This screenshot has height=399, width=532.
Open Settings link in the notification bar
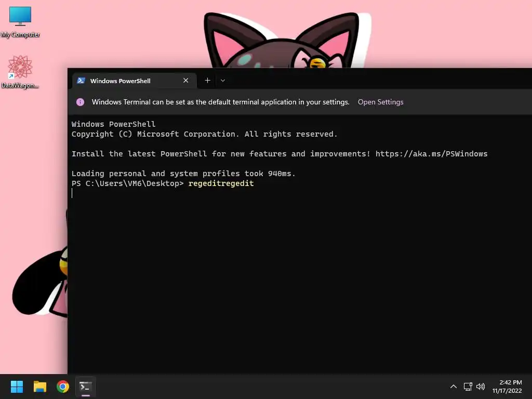[380, 102]
